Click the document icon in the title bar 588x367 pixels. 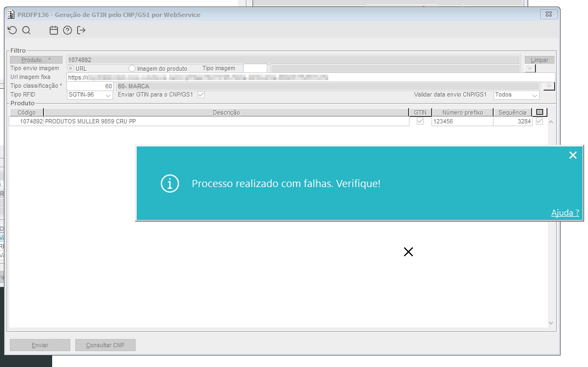coord(11,15)
